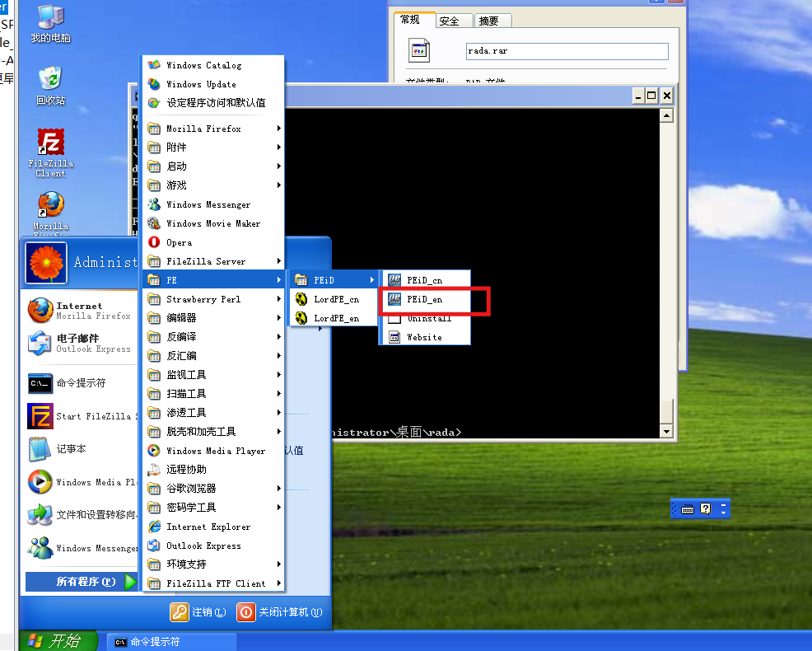Open Windows Update entry
The image size is (812, 651).
[213, 84]
